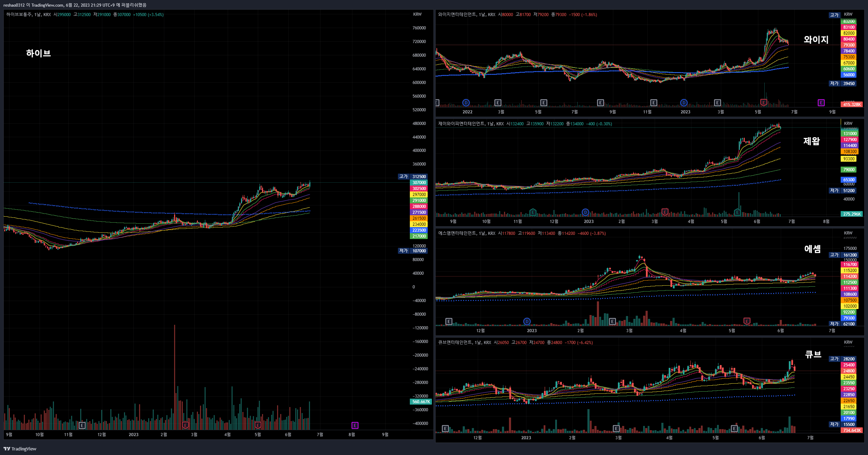Click the 에셈 text annotation
The width and height of the screenshot is (868, 455).
813,249
